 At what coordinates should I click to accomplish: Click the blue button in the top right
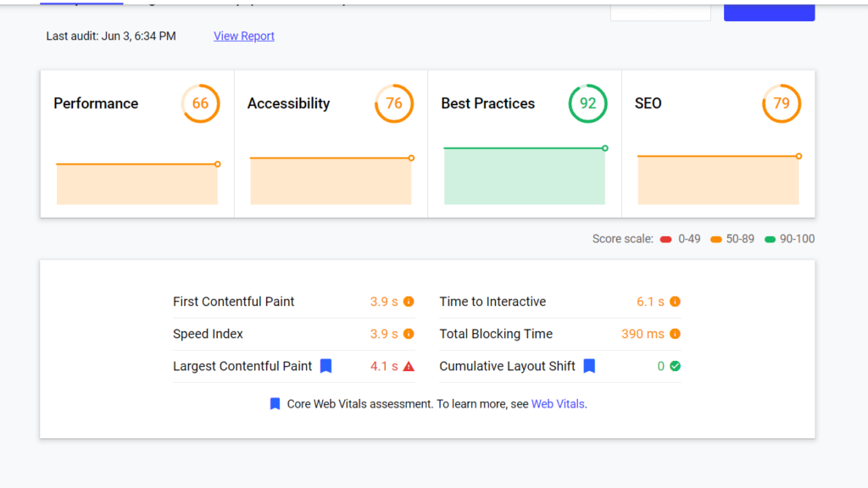tap(768, 10)
